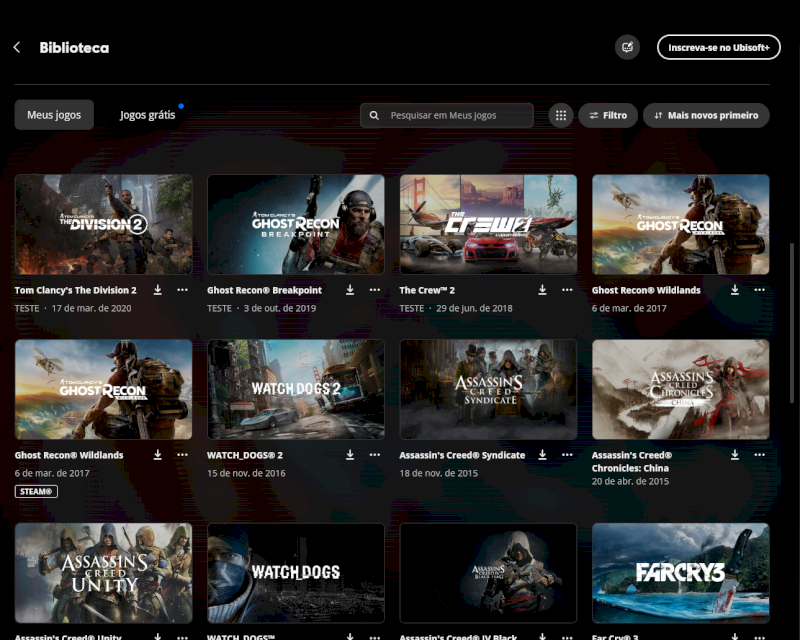Open Ghost Recon Breakpoint cover thumbnail
Viewport: 800px width, 640px height.
pyautogui.click(x=296, y=225)
